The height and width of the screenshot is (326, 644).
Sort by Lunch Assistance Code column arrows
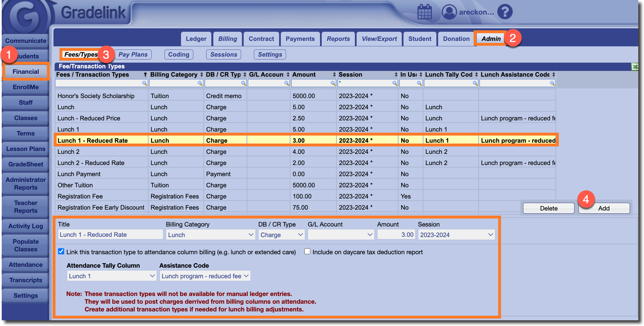pos(554,75)
